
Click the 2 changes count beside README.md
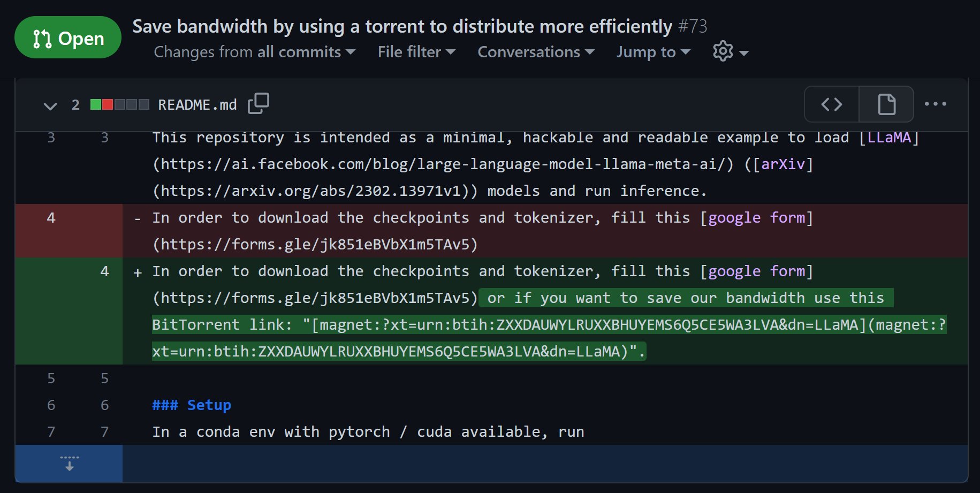tap(75, 105)
